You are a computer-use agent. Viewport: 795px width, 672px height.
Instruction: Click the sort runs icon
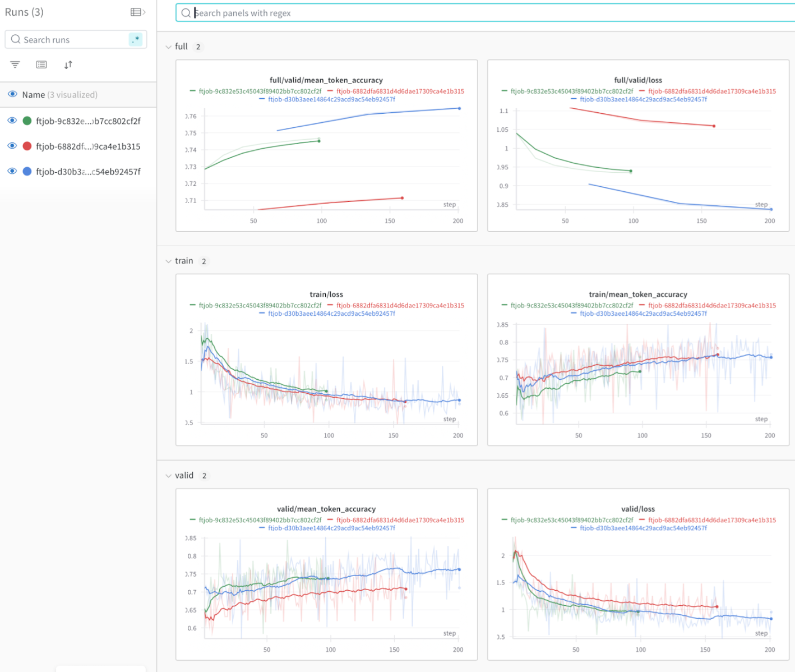point(68,65)
